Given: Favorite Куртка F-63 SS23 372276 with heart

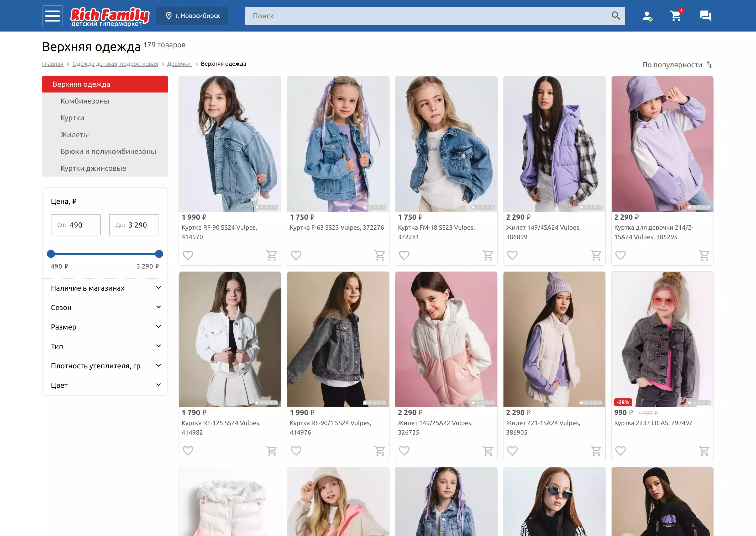Looking at the screenshot, I should [x=296, y=255].
